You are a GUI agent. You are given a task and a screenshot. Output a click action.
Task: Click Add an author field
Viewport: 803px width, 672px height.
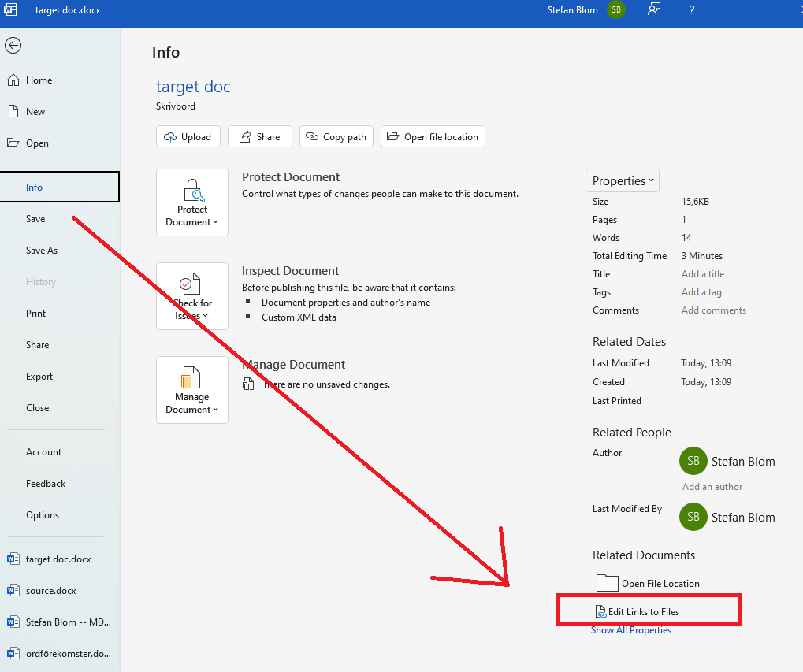coord(712,487)
